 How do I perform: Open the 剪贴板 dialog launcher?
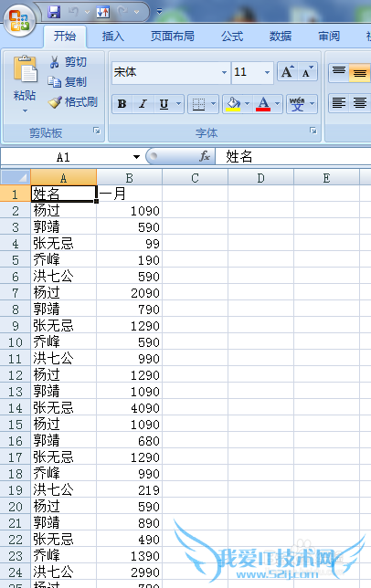tap(97, 131)
